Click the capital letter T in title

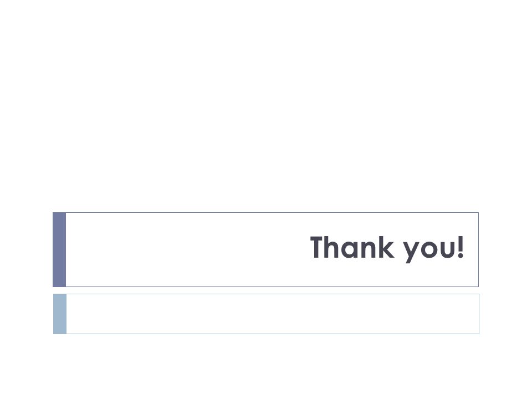coord(319,247)
